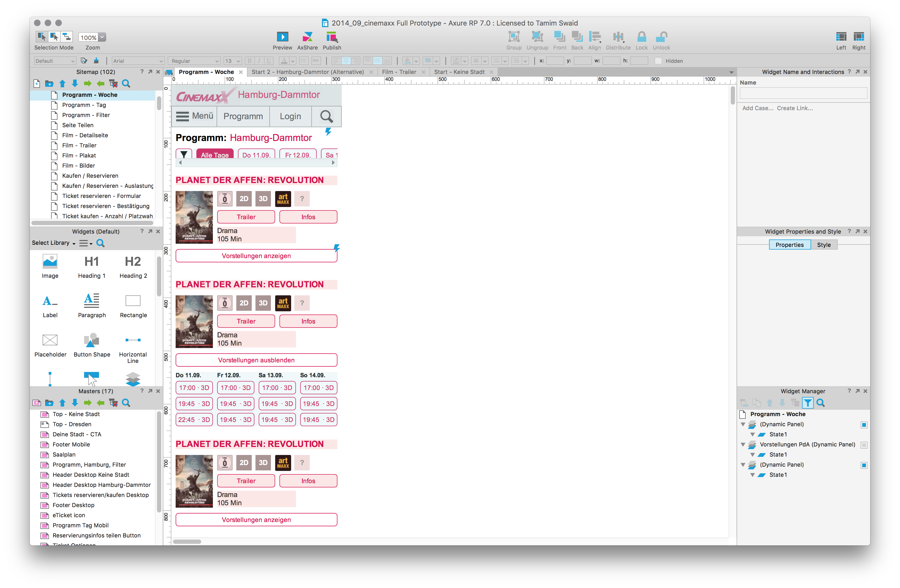Move page up in the Sitemap toolbar
Image resolution: width=900 pixels, height=588 pixels.
tap(62, 84)
